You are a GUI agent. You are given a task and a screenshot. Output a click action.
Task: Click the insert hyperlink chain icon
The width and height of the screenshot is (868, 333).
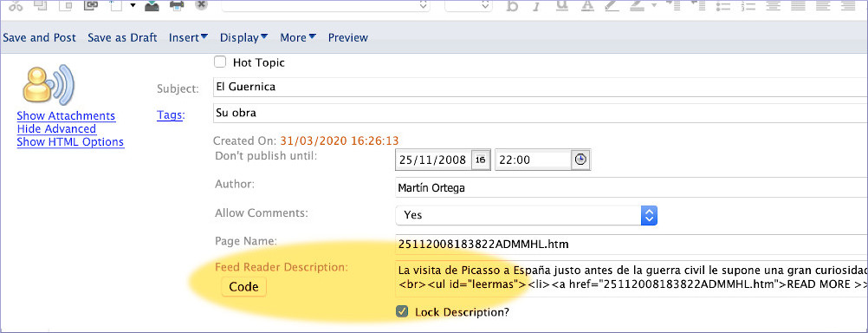(x=90, y=5)
